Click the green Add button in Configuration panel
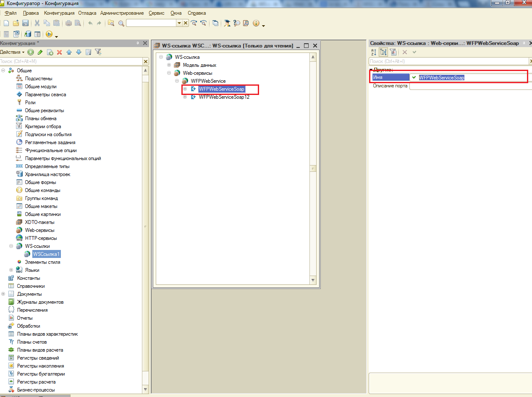The image size is (532, 397). tap(31, 52)
